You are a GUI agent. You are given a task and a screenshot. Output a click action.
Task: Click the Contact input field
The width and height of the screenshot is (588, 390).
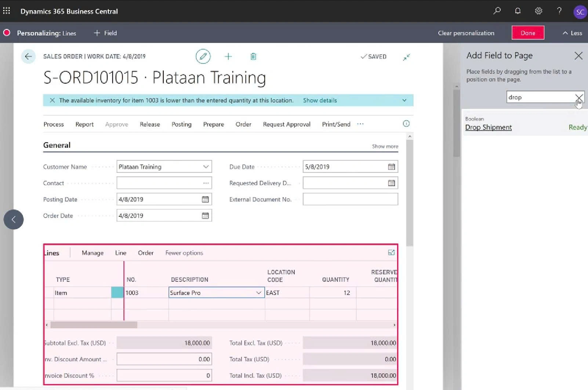click(164, 183)
